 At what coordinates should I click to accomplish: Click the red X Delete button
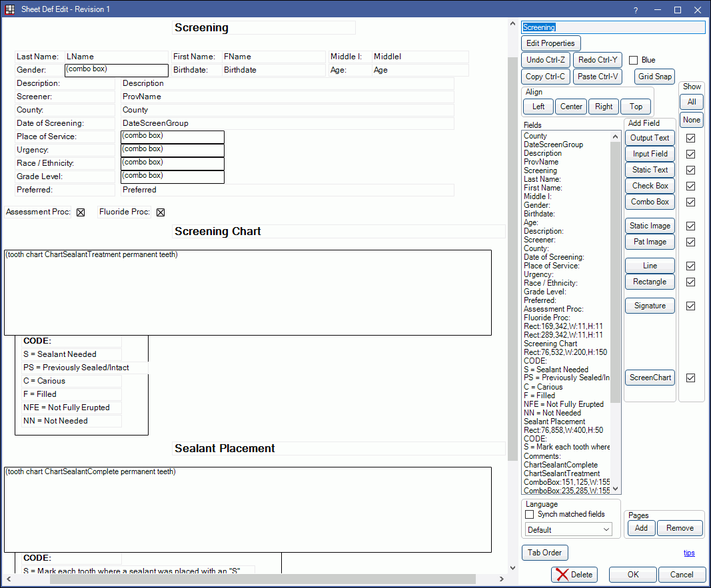(574, 575)
